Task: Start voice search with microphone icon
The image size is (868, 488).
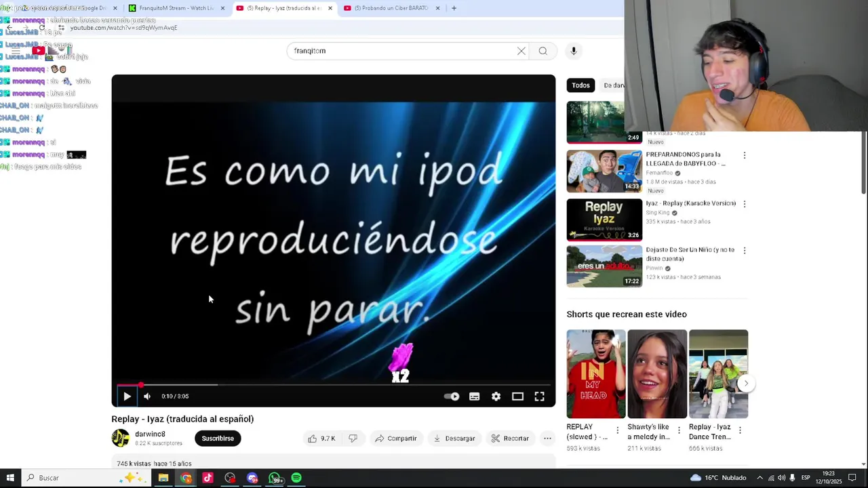Action: coord(574,51)
